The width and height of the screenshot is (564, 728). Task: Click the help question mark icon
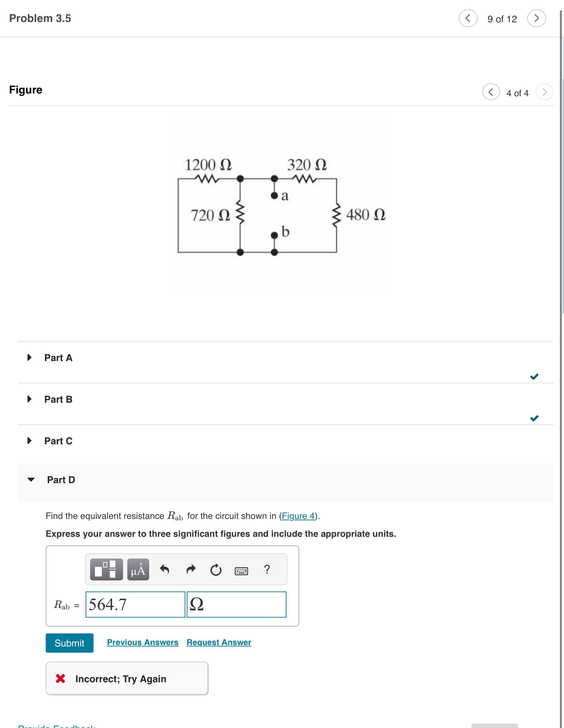pos(268,570)
